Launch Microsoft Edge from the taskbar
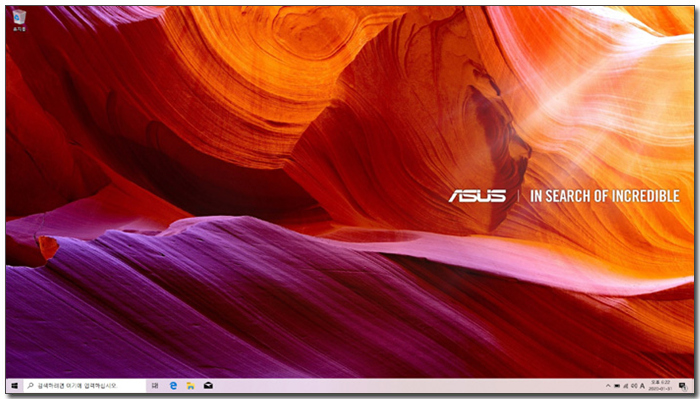The height and width of the screenshot is (399, 700). [173, 385]
